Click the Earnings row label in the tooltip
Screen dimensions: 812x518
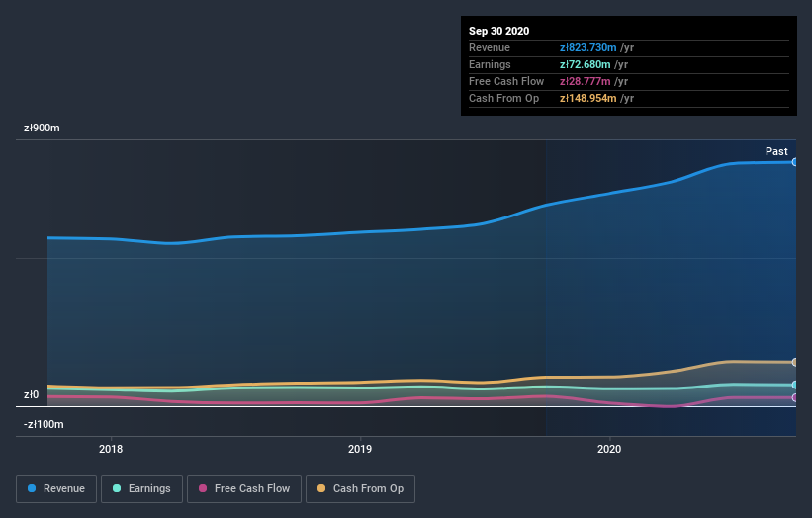(490, 64)
